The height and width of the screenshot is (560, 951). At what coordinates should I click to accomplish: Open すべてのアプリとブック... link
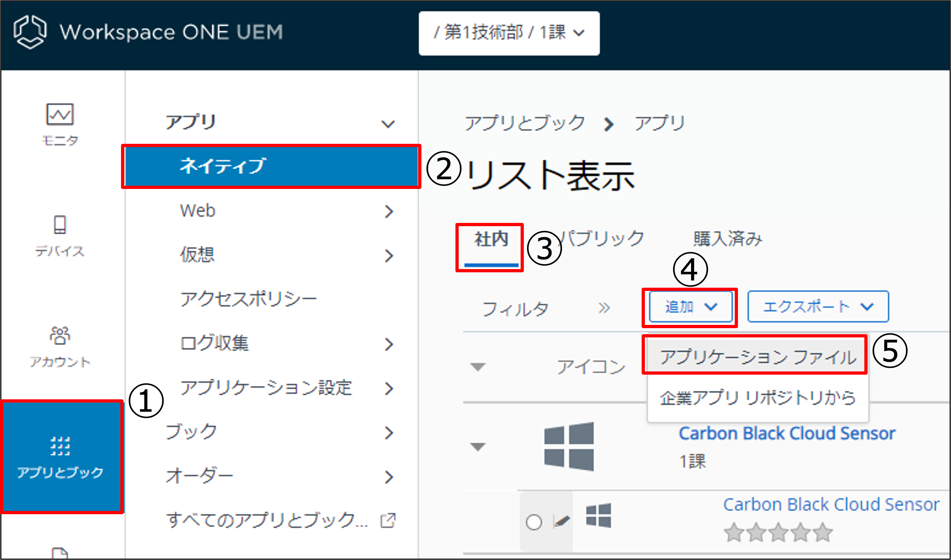pyautogui.click(x=267, y=520)
